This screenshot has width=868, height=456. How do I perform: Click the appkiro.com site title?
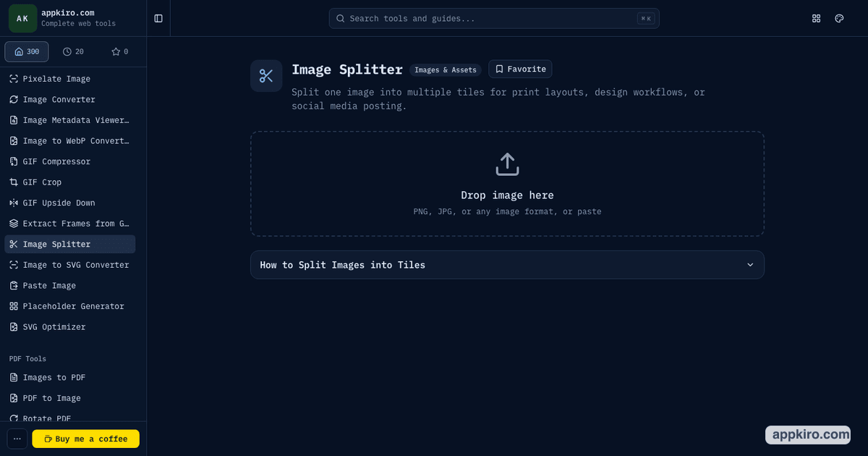67,13
